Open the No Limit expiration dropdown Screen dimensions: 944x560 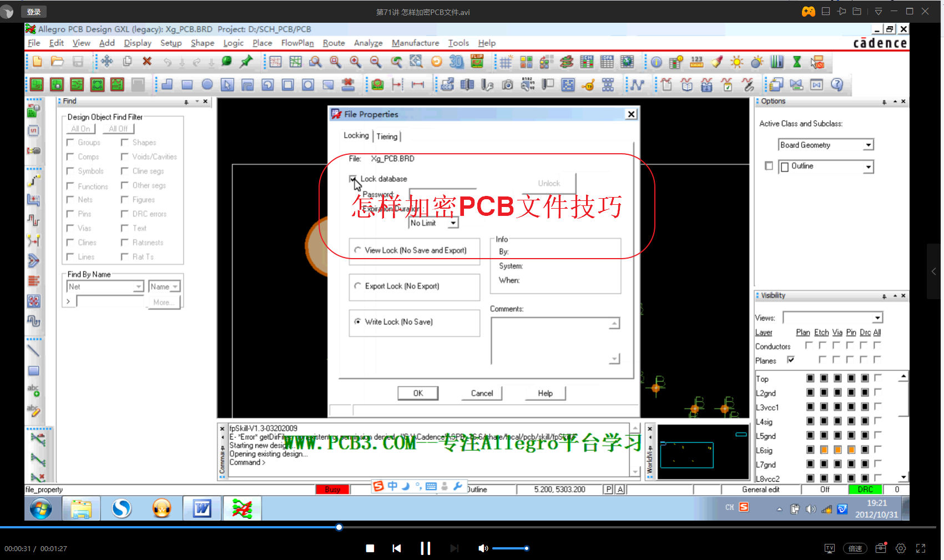tap(453, 223)
